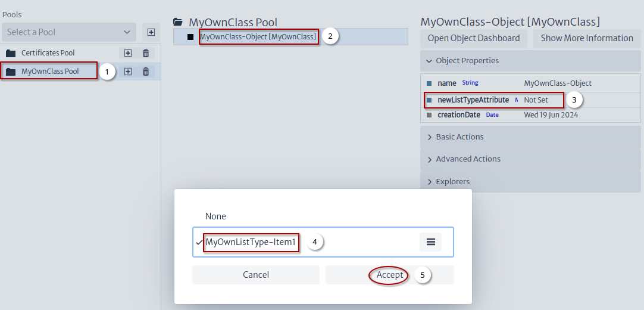
Task: Collapse the Object Properties section
Action: point(530,61)
